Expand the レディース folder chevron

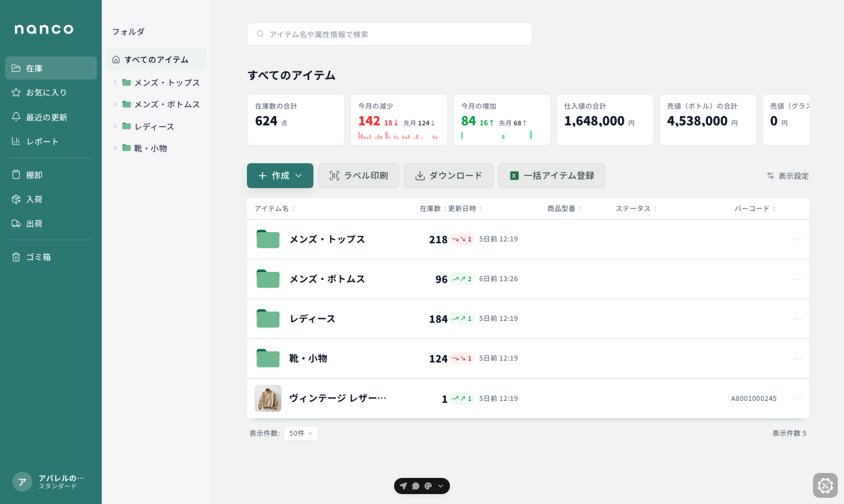115,126
